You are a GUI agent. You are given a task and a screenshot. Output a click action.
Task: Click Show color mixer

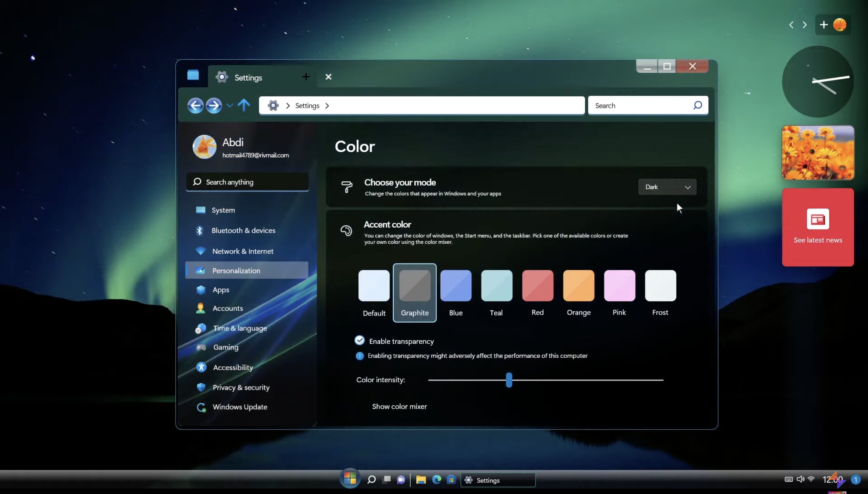[x=399, y=406]
